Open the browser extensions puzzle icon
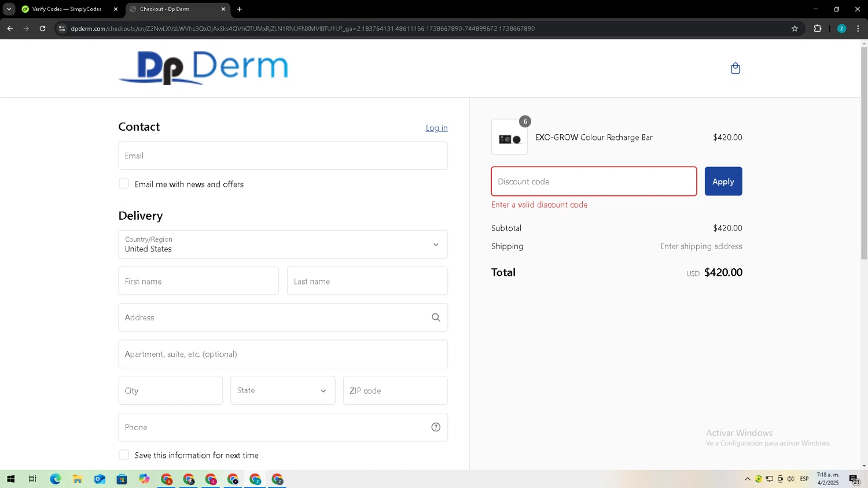This screenshot has width=868, height=488. [818, 28]
